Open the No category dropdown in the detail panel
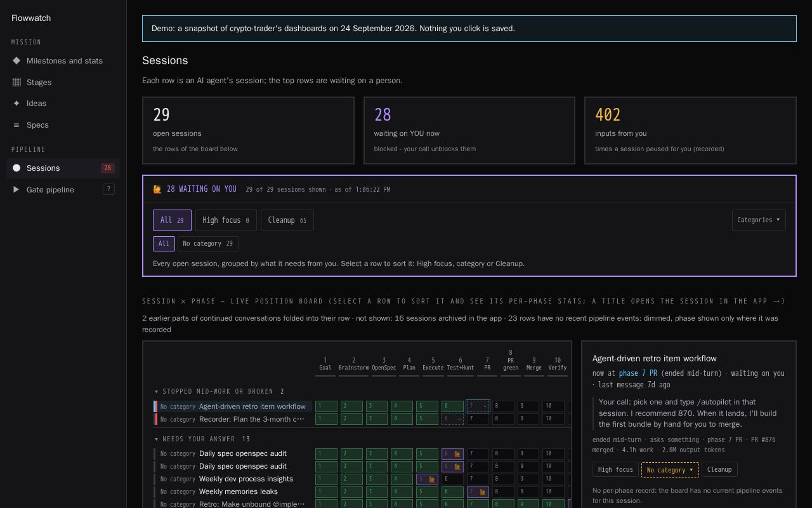Viewport: 812px width, 508px height. click(x=670, y=470)
